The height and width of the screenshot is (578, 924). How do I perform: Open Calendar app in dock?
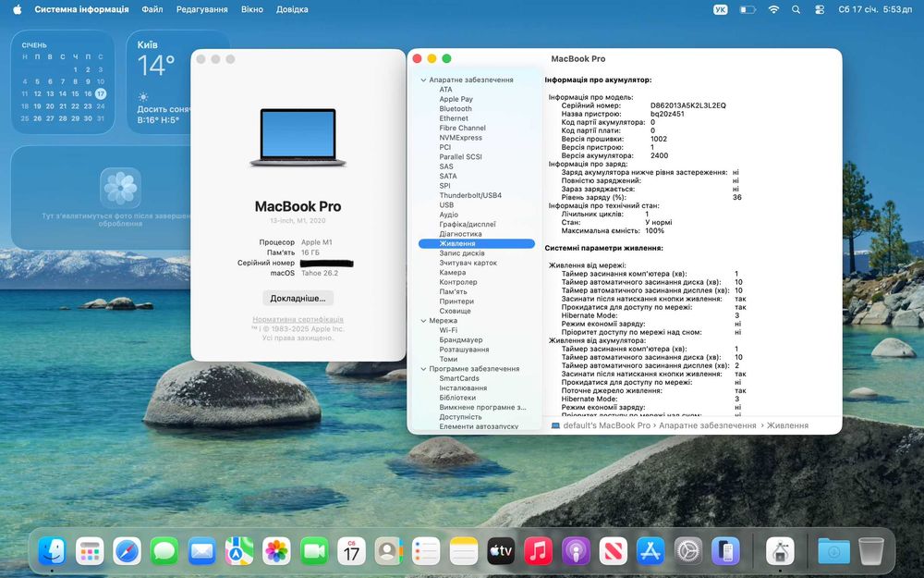tap(351, 551)
